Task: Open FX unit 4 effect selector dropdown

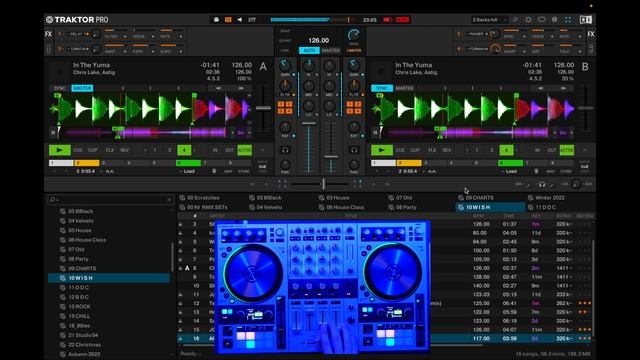Action: point(476,49)
